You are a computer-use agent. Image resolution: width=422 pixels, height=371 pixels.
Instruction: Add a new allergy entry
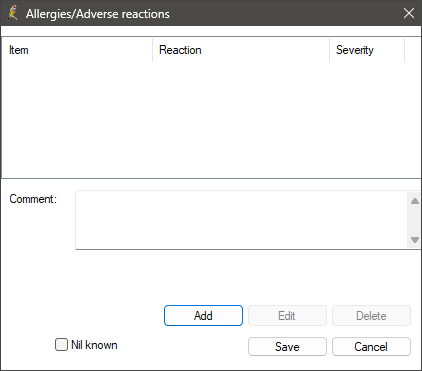[x=203, y=315]
